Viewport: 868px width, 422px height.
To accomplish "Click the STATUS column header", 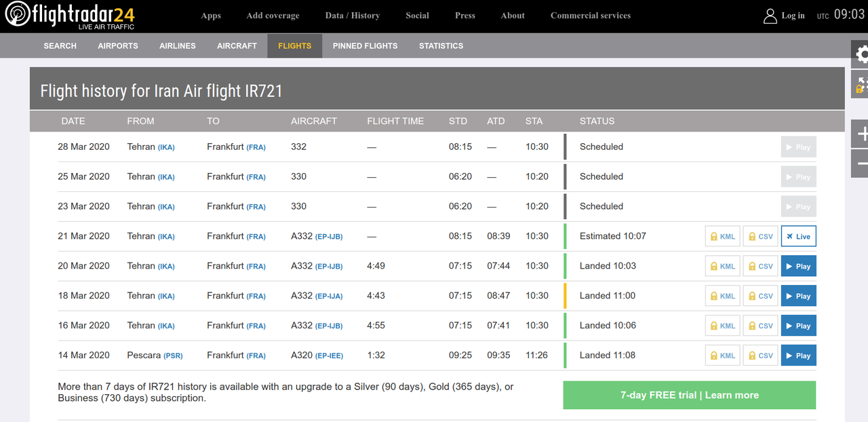I will (597, 121).
